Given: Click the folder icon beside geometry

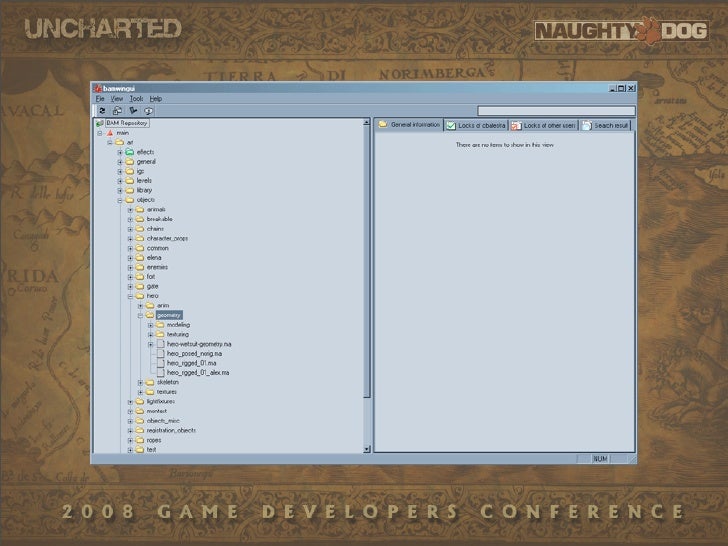Looking at the screenshot, I should [x=150, y=315].
